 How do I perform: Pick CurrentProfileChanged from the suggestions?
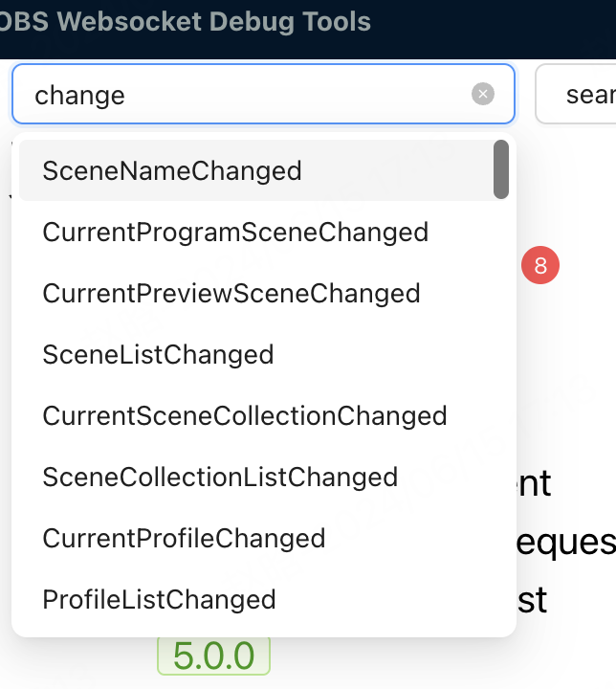185,538
